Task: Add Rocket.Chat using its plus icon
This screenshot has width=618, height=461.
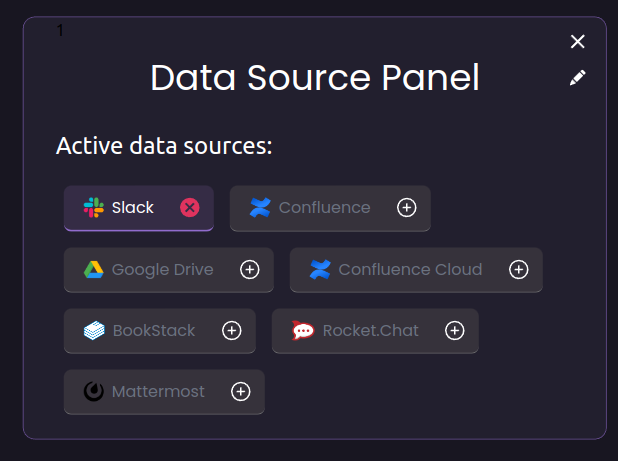Action: click(454, 331)
